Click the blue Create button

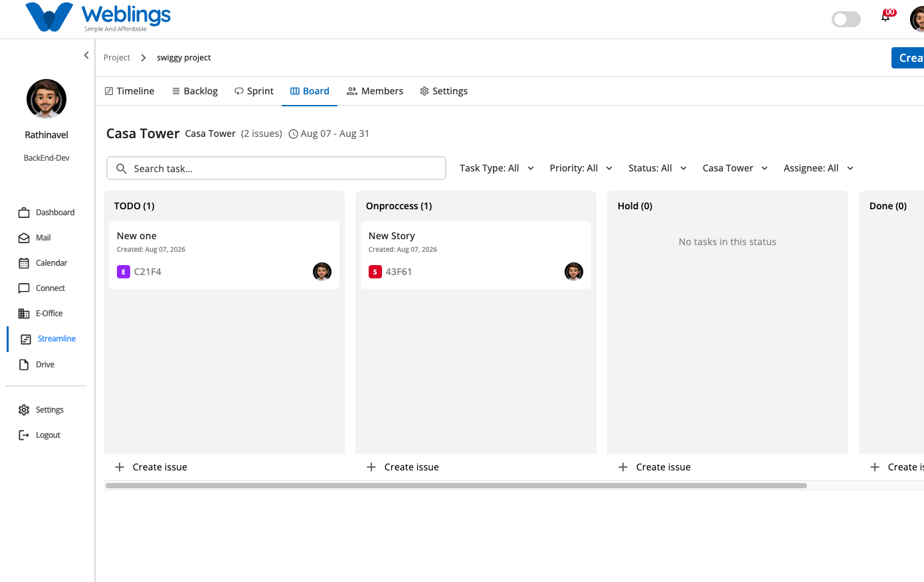pos(907,58)
